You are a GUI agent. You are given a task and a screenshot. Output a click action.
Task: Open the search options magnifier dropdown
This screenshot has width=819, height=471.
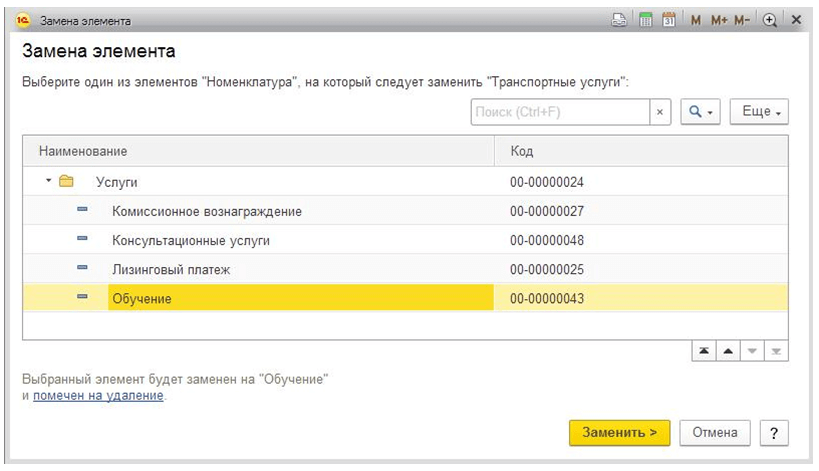click(x=701, y=112)
